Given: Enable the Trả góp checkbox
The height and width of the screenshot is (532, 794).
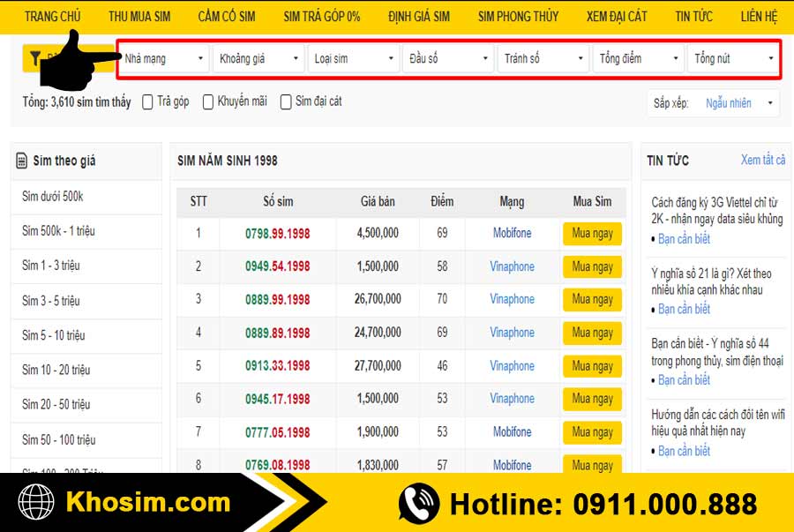Looking at the screenshot, I should [147, 102].
